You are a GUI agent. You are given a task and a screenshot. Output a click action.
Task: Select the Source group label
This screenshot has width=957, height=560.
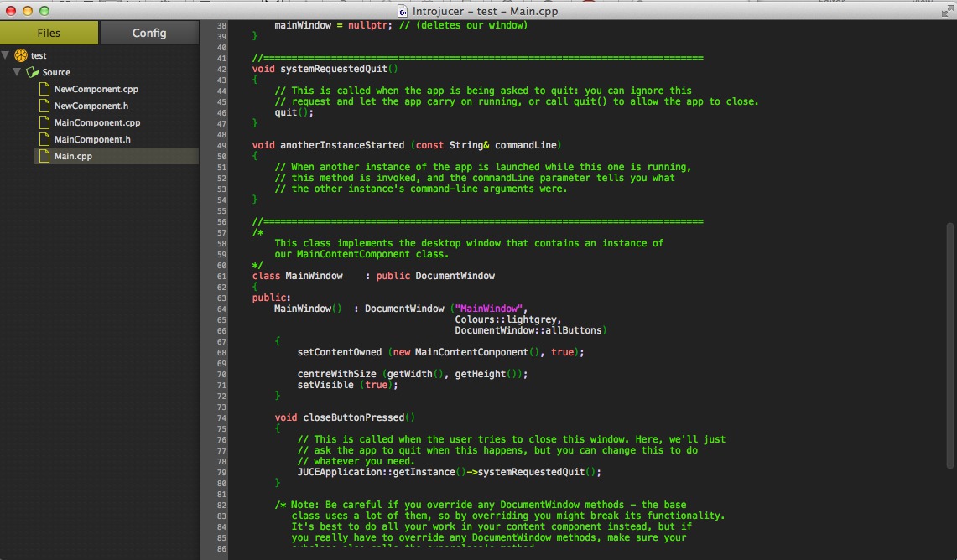click(x=56, y=72)
